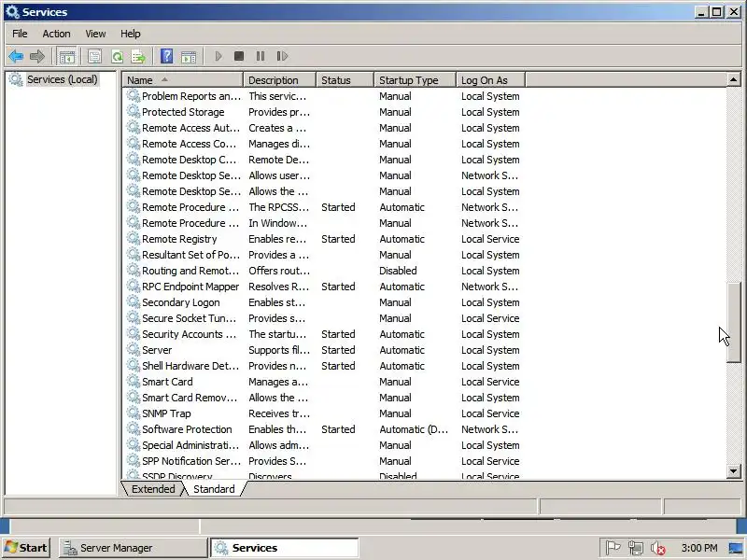
Task: Click the vertical scrollbar thumb
Action: [734, 323]
